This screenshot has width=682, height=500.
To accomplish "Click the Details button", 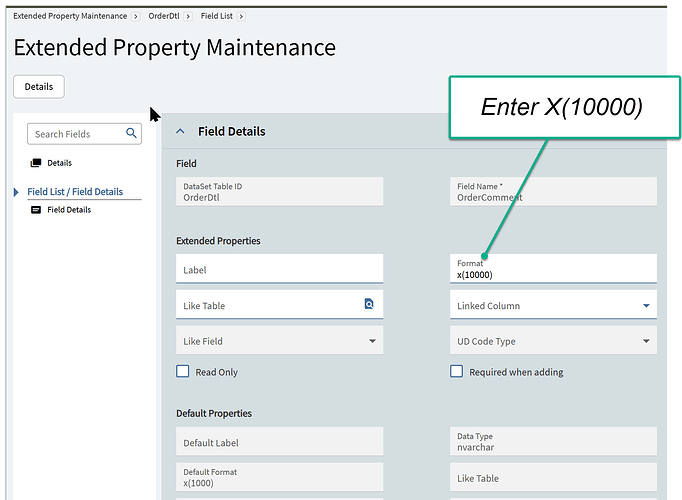I will [39, 87].
